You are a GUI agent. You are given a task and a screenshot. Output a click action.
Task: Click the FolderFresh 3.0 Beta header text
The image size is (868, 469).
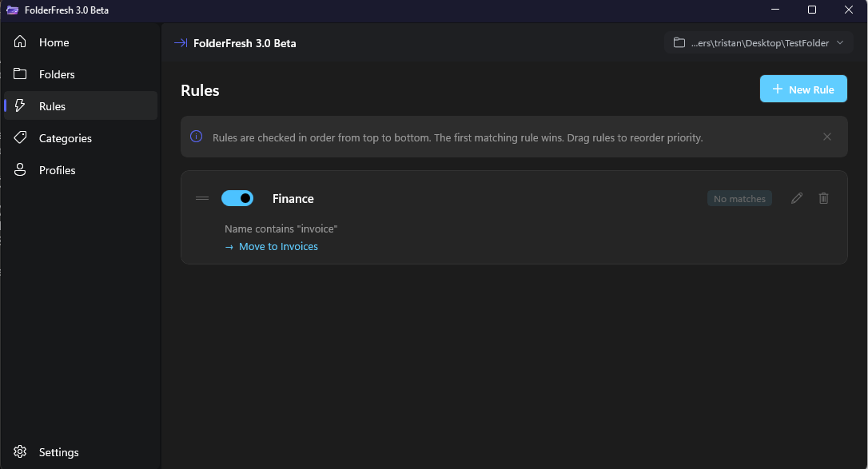click(x=245, y=43)
